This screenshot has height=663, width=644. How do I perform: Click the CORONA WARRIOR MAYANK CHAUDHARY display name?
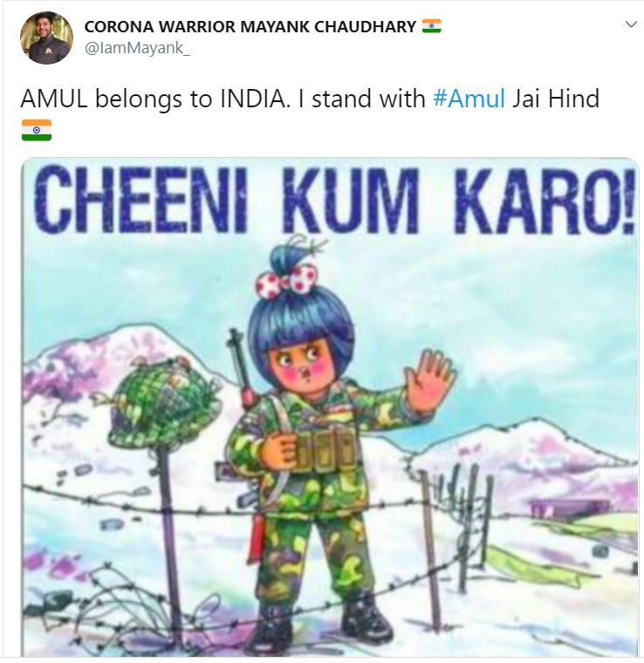250,27
